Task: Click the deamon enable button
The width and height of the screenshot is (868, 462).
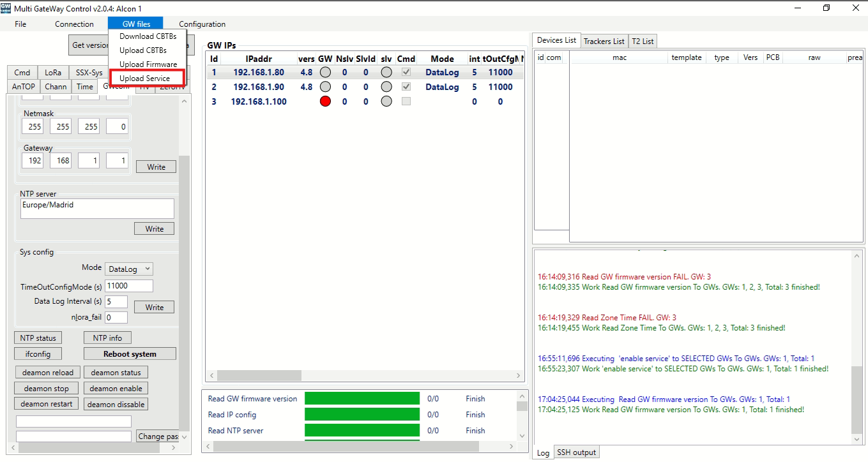Action: 116,389
